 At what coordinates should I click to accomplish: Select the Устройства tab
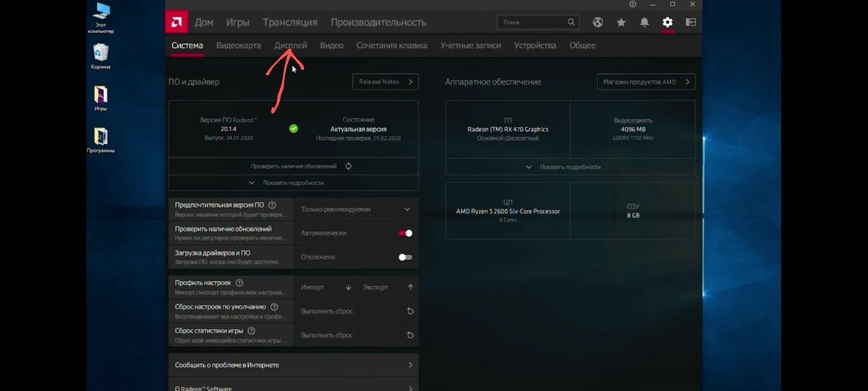(535, 46)
